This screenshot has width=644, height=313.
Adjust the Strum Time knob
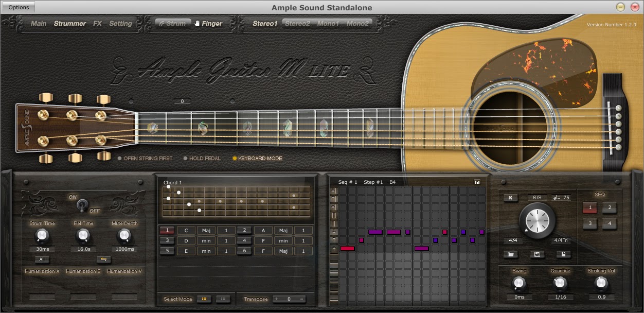(x=42, y=236)
